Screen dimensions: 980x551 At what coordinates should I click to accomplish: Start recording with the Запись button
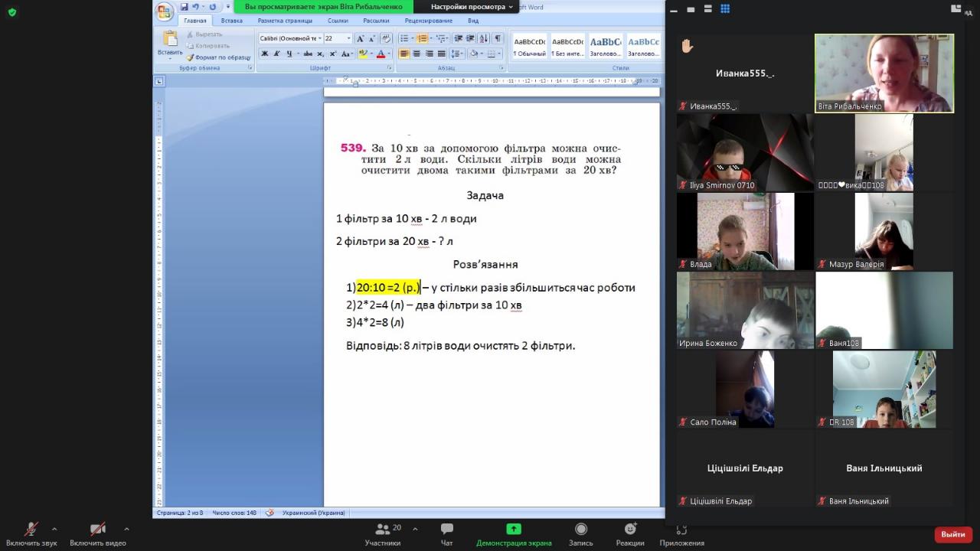[580, 533]
